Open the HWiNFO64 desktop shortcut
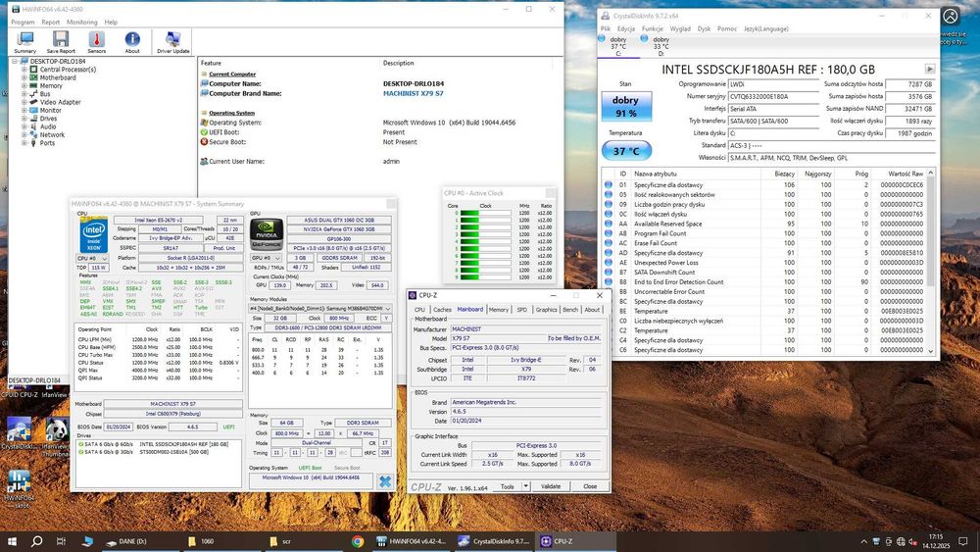Viewport: 980px width, 552px height. (19, 489)
